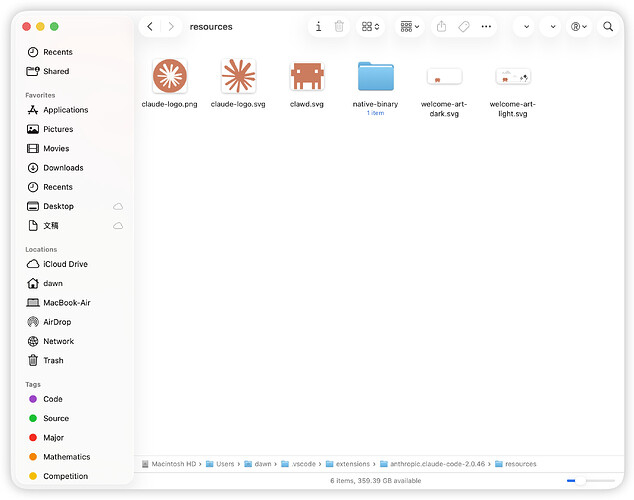The height and width of the screenshot is (500, 634).
Task: Open Get Info with the i icon
Action: point(318,27)
